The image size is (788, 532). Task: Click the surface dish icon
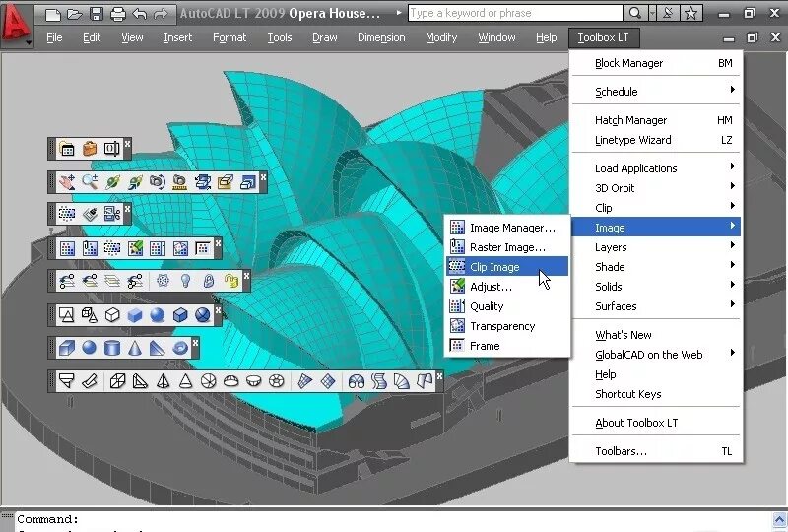pos(254,381)
